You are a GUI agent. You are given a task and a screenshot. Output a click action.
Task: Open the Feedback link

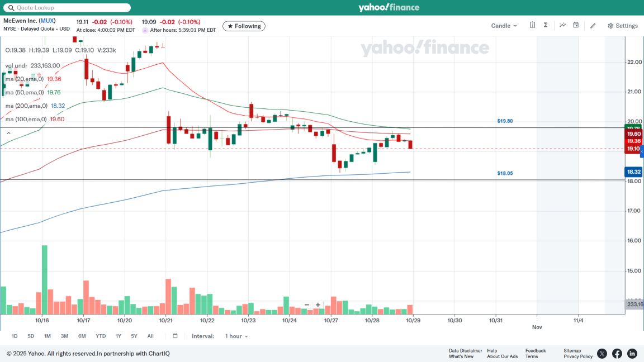coord(536,350)
